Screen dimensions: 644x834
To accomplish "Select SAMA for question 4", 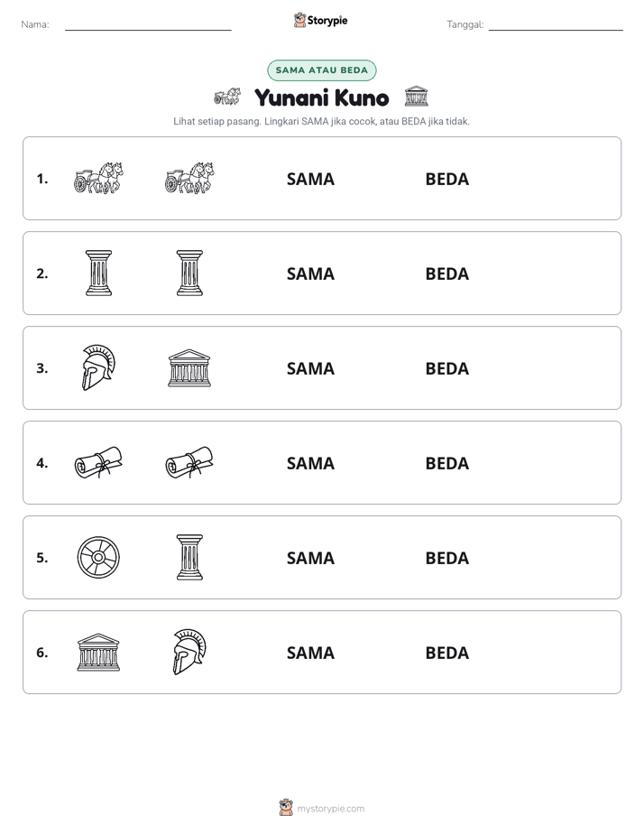I will click(x=311, y=463).
